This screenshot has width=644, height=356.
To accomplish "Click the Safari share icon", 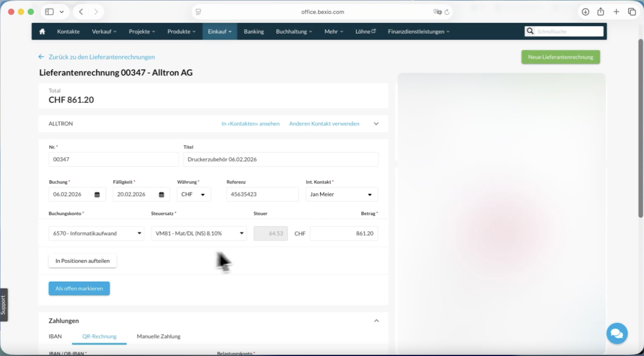I will pos(601,12).
